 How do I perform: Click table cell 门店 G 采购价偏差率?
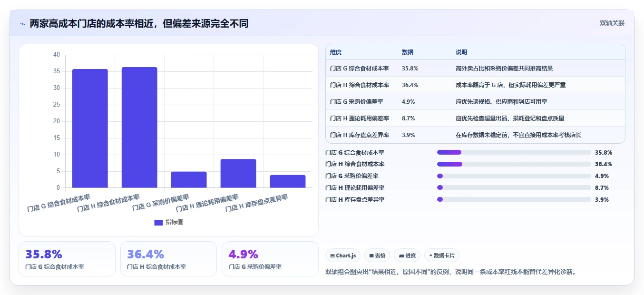point(357,102)
